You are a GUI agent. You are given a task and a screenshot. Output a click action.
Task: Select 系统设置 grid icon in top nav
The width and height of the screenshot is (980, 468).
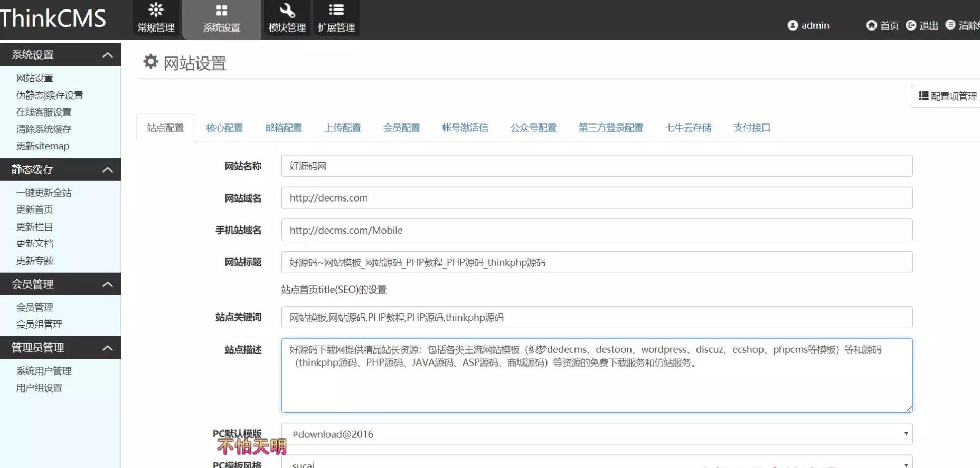click(222, 10)
